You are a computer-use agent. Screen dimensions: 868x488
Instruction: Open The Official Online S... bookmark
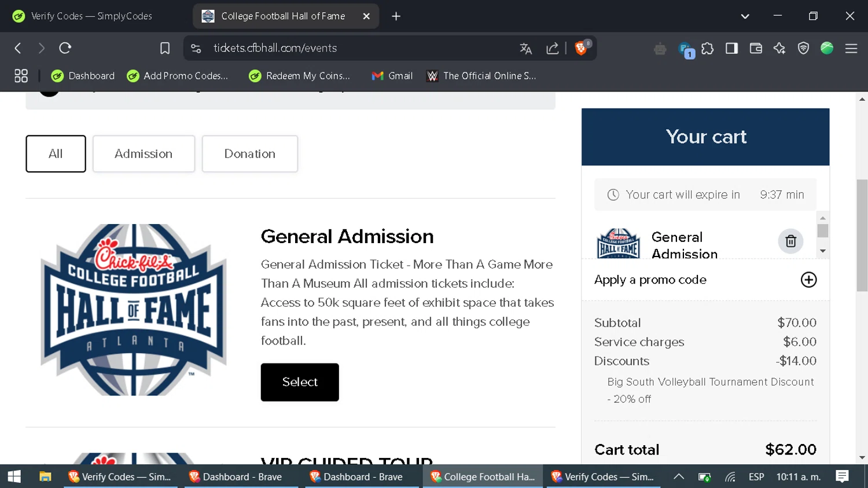(x=481, y=76)
